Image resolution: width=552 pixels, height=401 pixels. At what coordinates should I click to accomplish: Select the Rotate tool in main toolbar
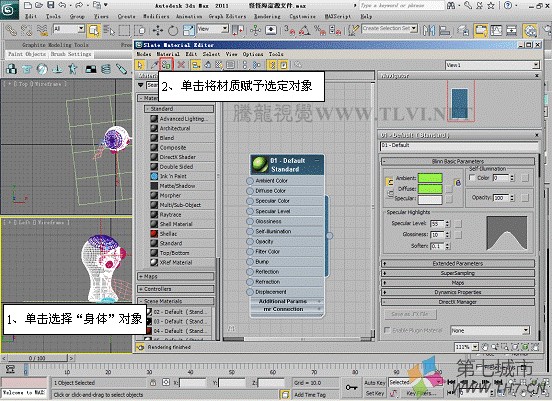[172, 31]
